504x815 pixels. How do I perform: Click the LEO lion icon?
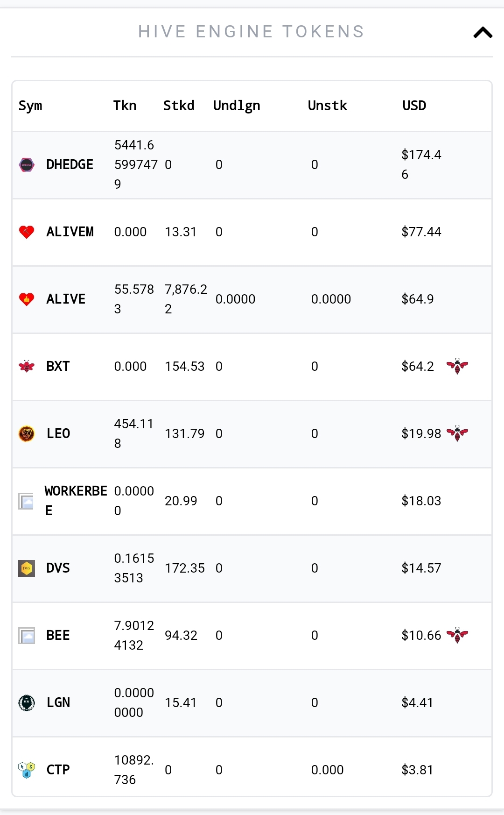(x=27, y=434)
